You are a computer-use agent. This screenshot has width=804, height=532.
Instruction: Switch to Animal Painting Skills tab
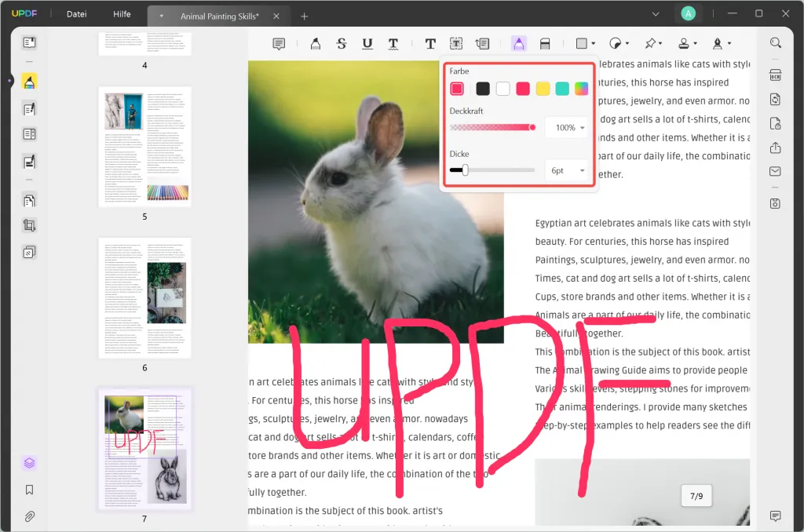220,16
